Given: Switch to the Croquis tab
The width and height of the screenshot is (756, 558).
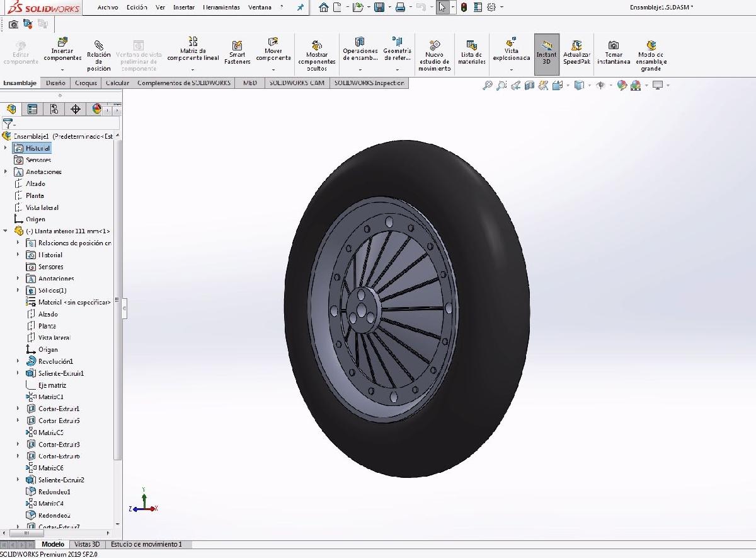Looking at the screenshot, I should [86, 83].
